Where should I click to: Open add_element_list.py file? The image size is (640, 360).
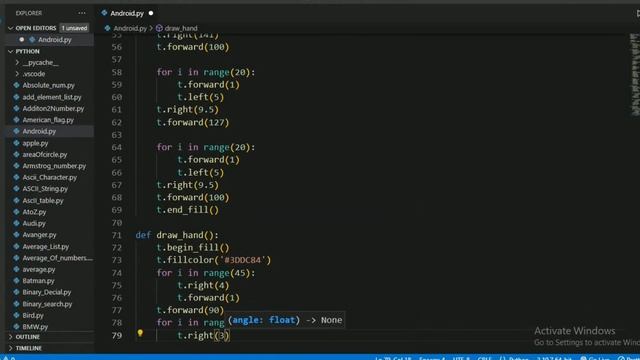click(x=51, y=97)
